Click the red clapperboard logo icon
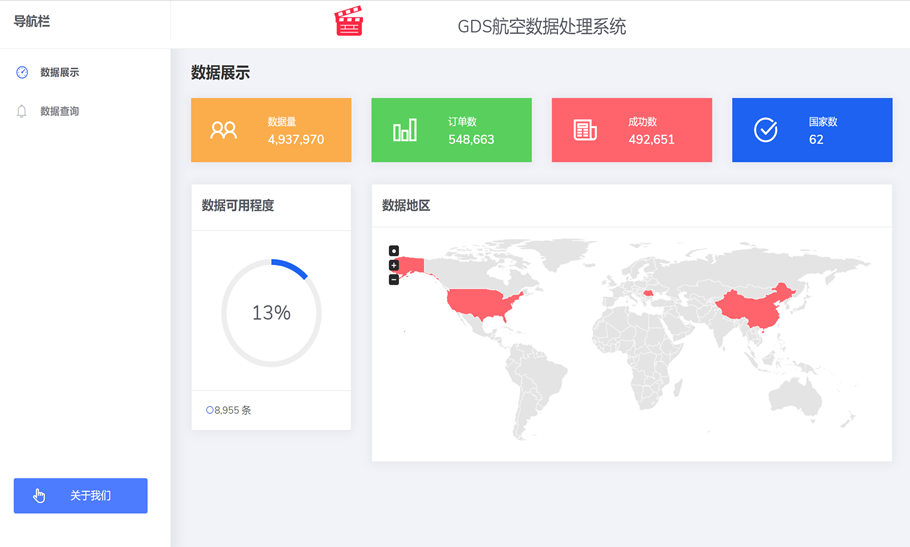910x547 pixels. point(348,22)
